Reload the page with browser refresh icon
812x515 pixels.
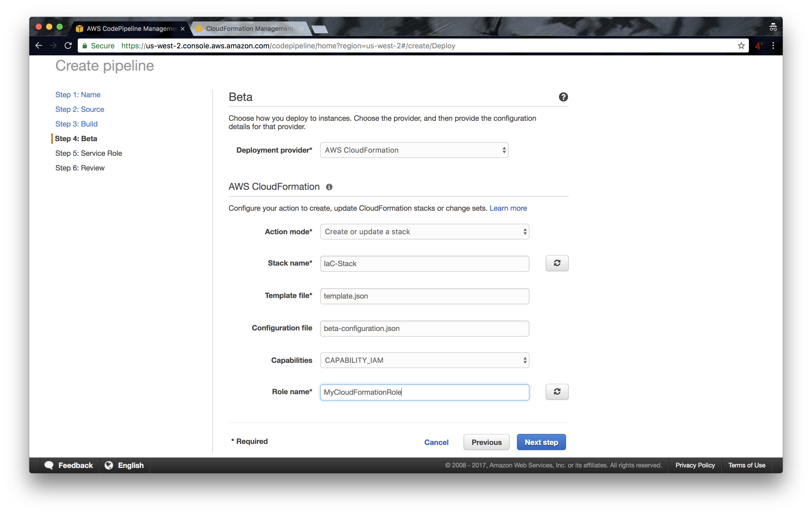click(x=68, y=45)
